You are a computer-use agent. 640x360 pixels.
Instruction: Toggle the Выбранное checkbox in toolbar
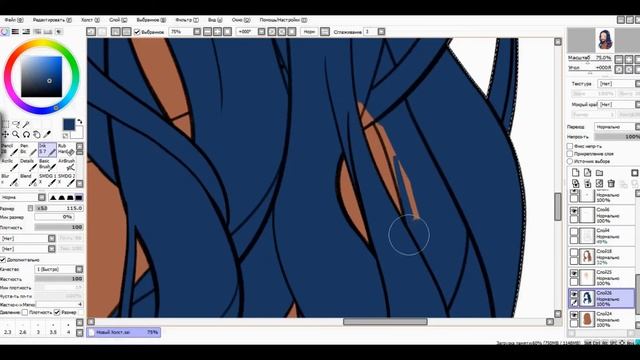[137, 32]
